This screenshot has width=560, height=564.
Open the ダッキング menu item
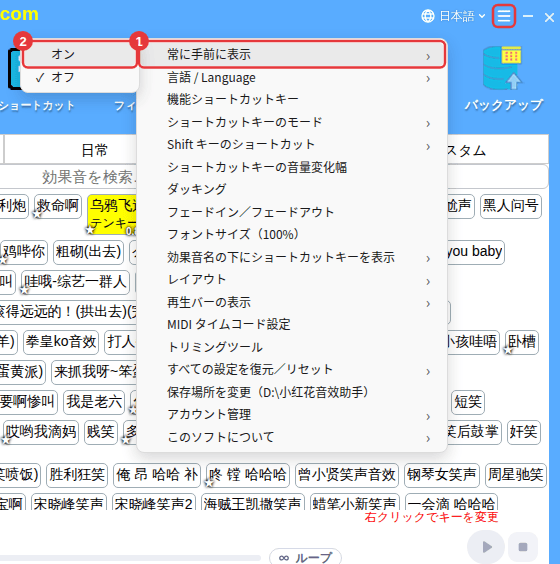292,189
